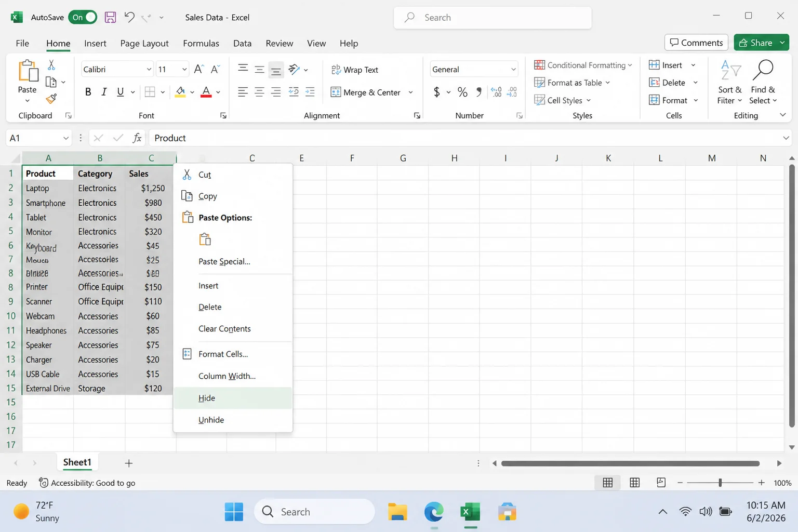This screenshot has width=798, height=532.
Task: Open the Page Layout ribbon tab
Action: pyautogui.click(x=144, y=43)
